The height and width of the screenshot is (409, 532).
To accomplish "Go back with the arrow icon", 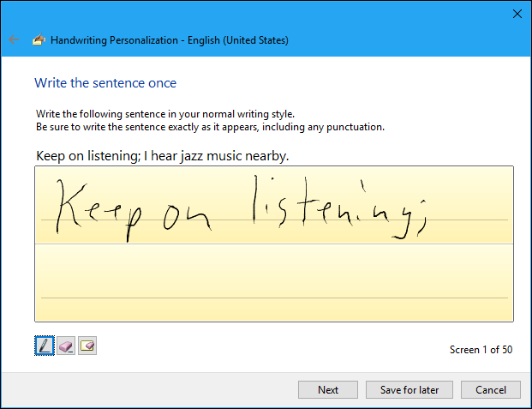I will tap(14, 39).
